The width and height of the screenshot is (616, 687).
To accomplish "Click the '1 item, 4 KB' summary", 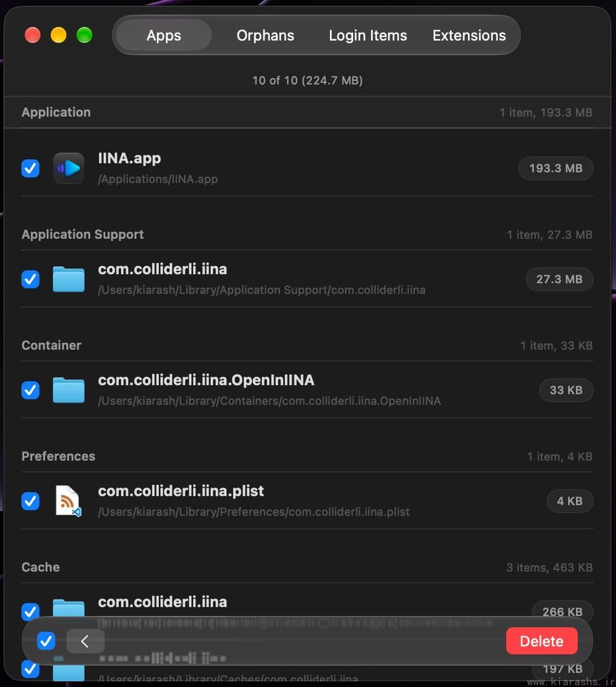I will tap(560, 457).
